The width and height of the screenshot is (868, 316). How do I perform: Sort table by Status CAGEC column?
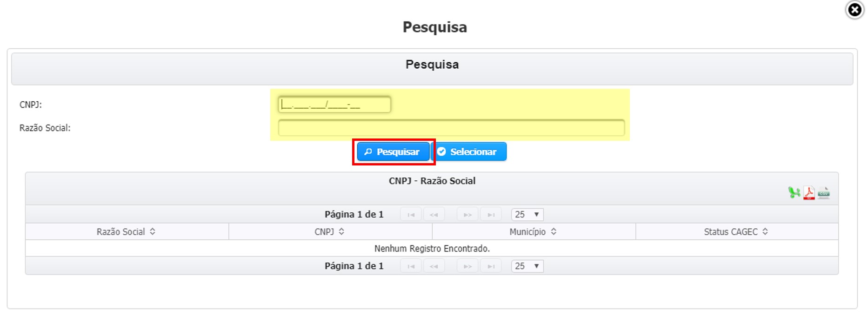736,231
